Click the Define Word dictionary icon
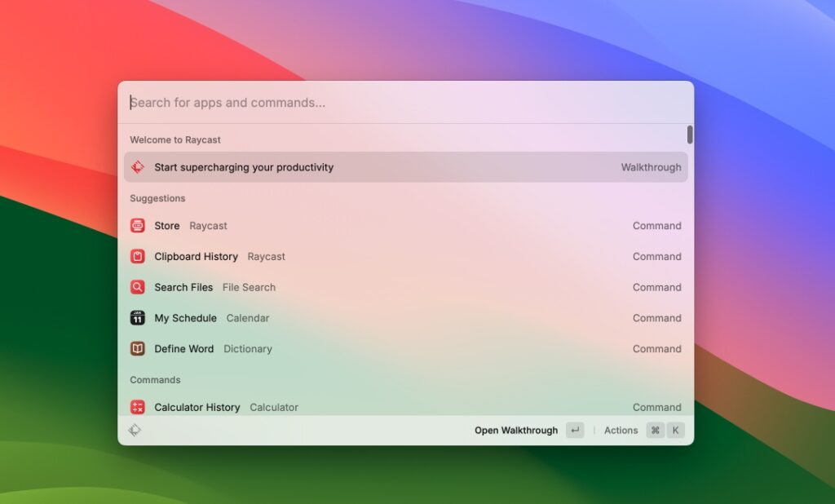The height and width of the screenshot is (504, 835). [x=137, y=348]
